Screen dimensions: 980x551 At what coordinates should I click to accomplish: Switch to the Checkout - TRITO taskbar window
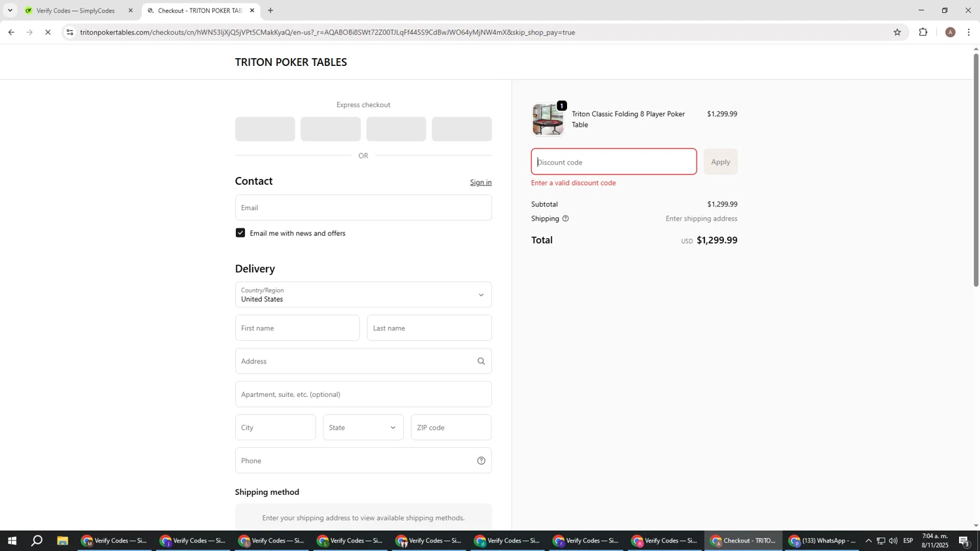[743, 541]
